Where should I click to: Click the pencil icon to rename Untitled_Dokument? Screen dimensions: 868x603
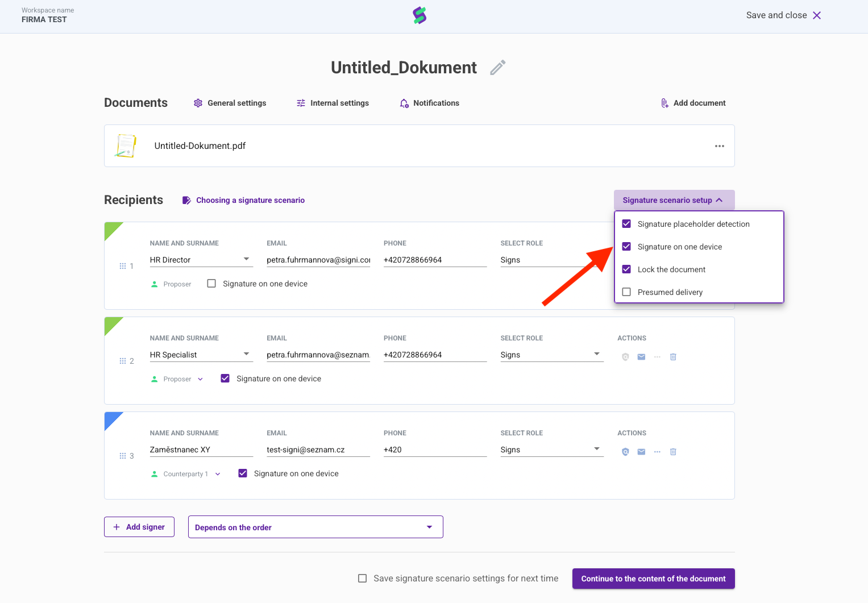point(498,68)
